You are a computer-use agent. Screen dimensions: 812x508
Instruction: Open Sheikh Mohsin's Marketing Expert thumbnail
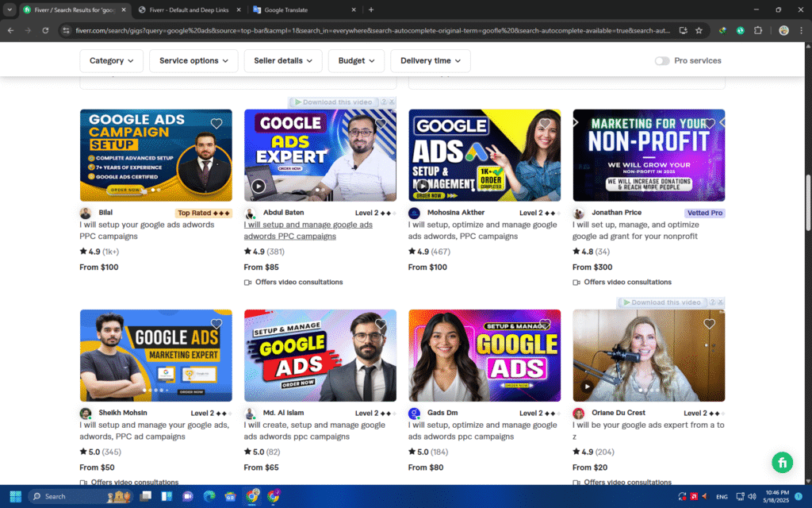[x=156, y=356]
